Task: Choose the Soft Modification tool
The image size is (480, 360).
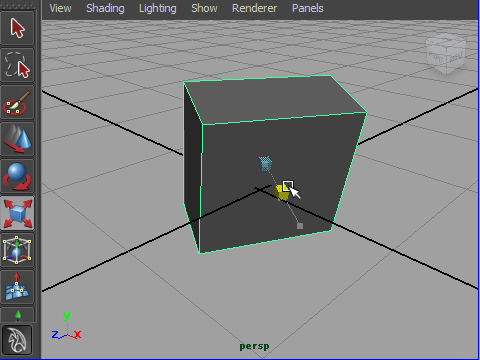Action: click(17, 287)
